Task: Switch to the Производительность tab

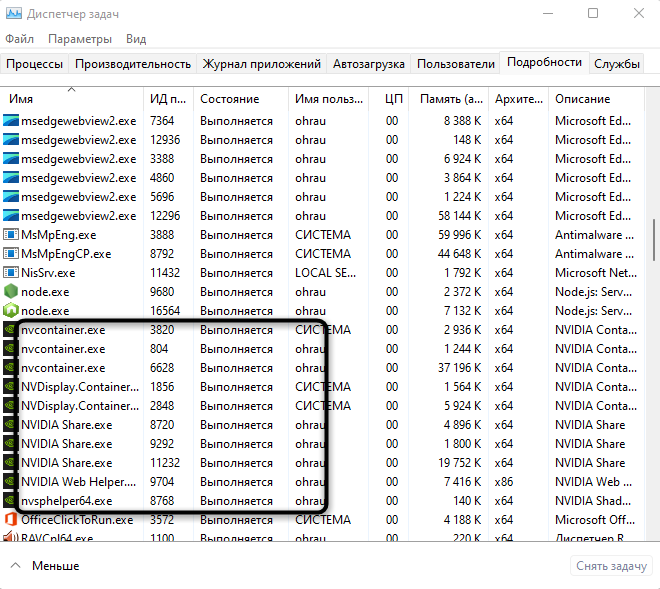Action: point(133,64)
